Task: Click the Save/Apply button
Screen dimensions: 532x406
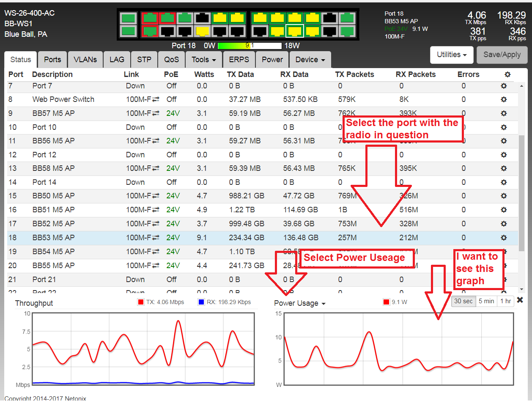Action: tap(502, 55)
